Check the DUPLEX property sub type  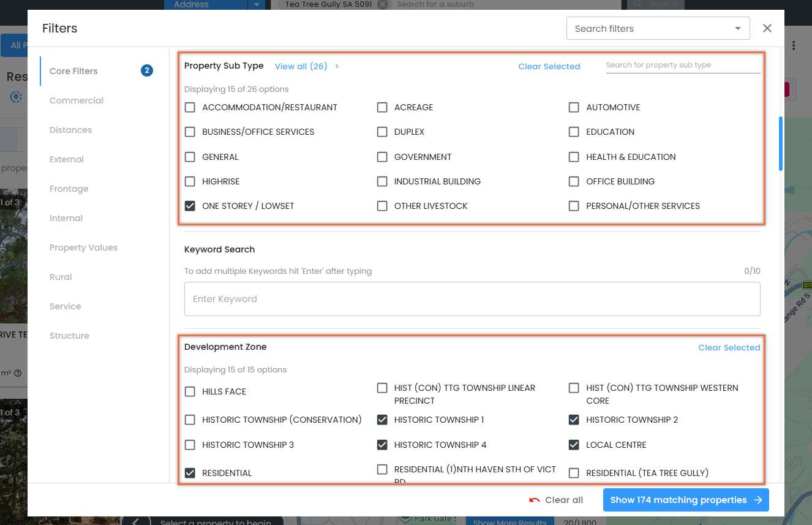(382, 132)
